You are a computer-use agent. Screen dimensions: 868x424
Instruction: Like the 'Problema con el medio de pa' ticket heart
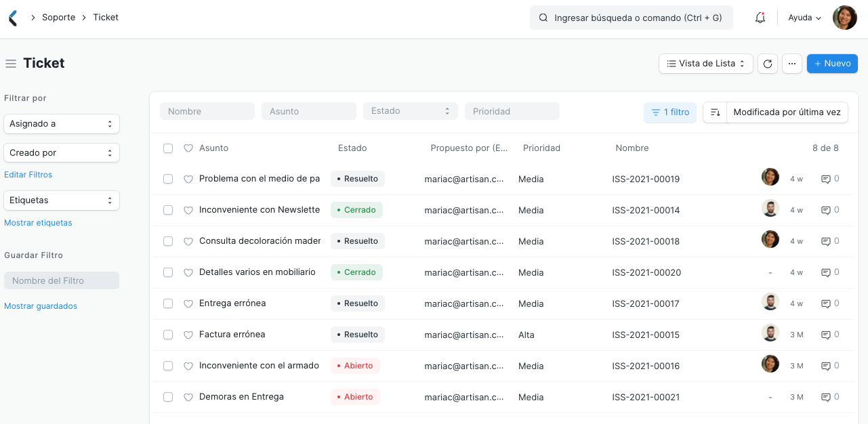point(188,179)
